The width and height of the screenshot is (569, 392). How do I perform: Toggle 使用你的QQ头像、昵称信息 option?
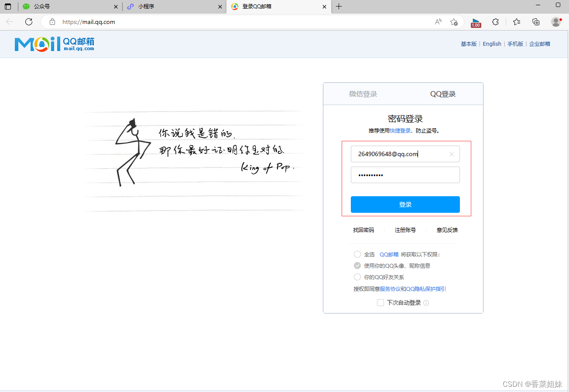pos(357,266)
